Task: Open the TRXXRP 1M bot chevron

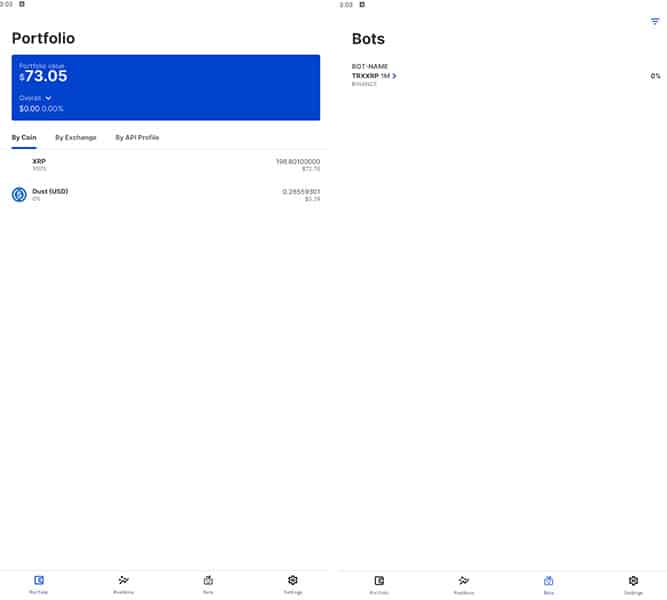Action: point(394,76)
